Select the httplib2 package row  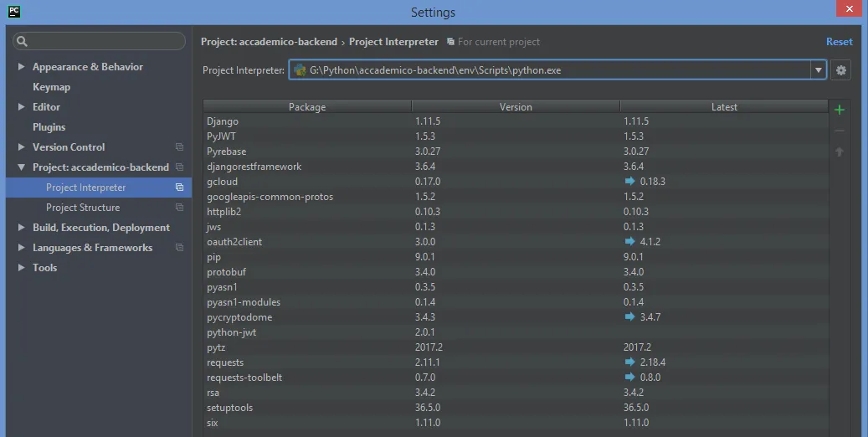[516, 212]
